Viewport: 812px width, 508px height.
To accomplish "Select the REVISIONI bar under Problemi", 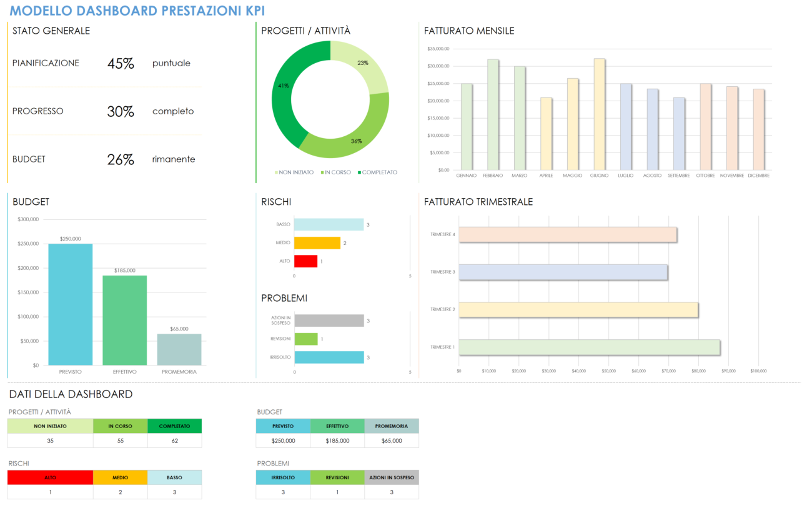I will tap(305, 339).
